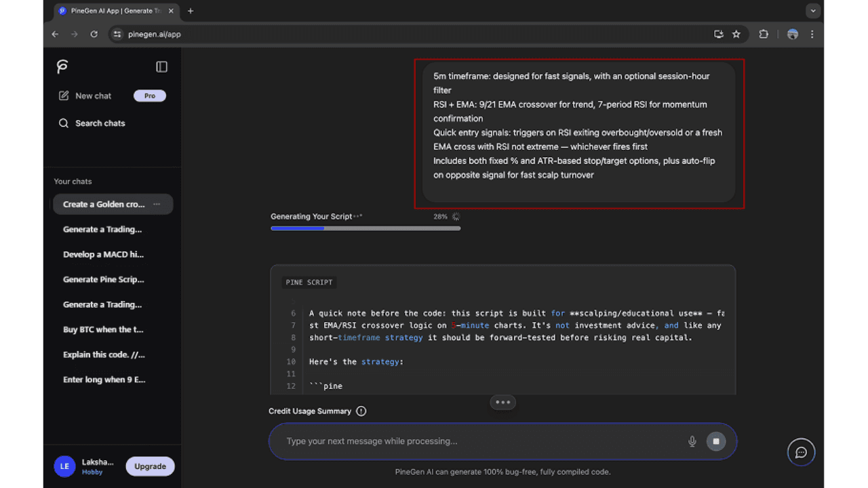Open the Chrome profile avatar
The height and width of the screenshot is (488, 868).
pos(793,34)
